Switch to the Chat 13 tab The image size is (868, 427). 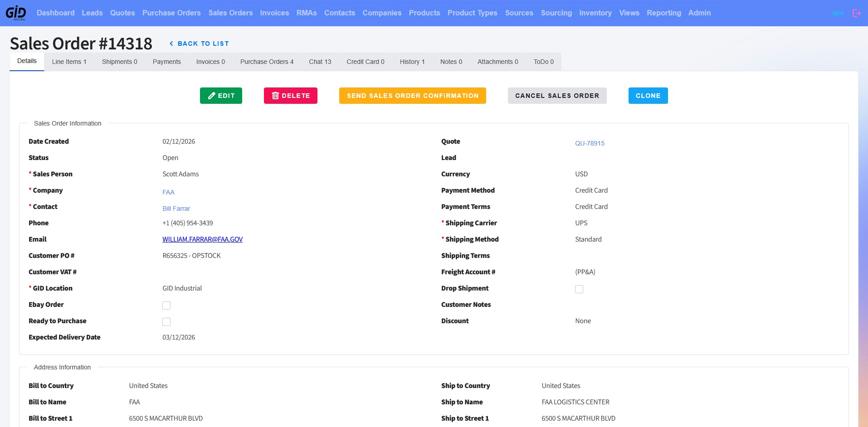point(320,62)
